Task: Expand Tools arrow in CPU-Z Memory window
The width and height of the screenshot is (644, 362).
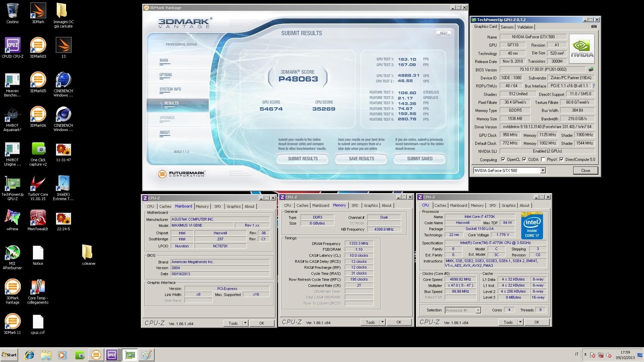Action: point(382,322)
